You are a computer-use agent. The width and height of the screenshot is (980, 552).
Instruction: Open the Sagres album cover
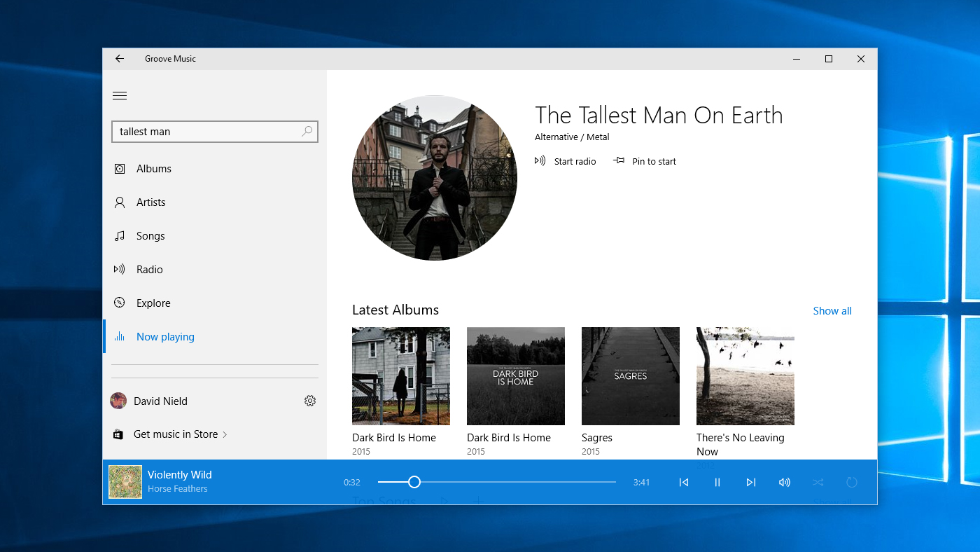[631, 376]
